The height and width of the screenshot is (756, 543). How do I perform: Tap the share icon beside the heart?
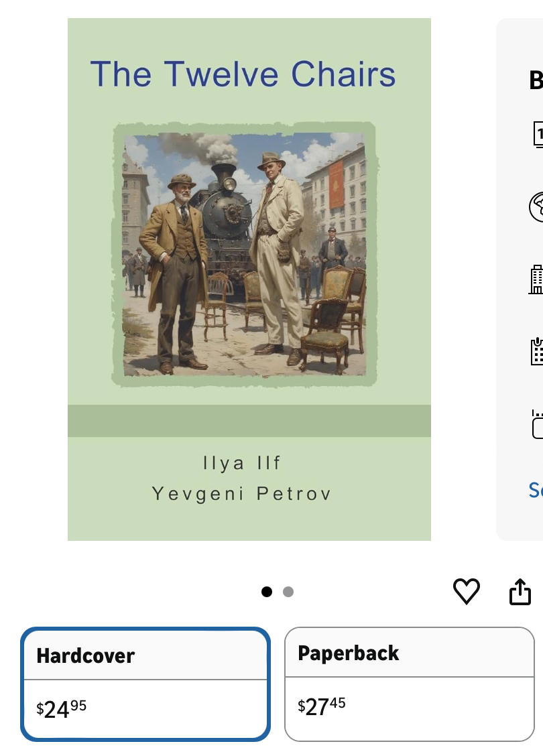coord(520,591)
